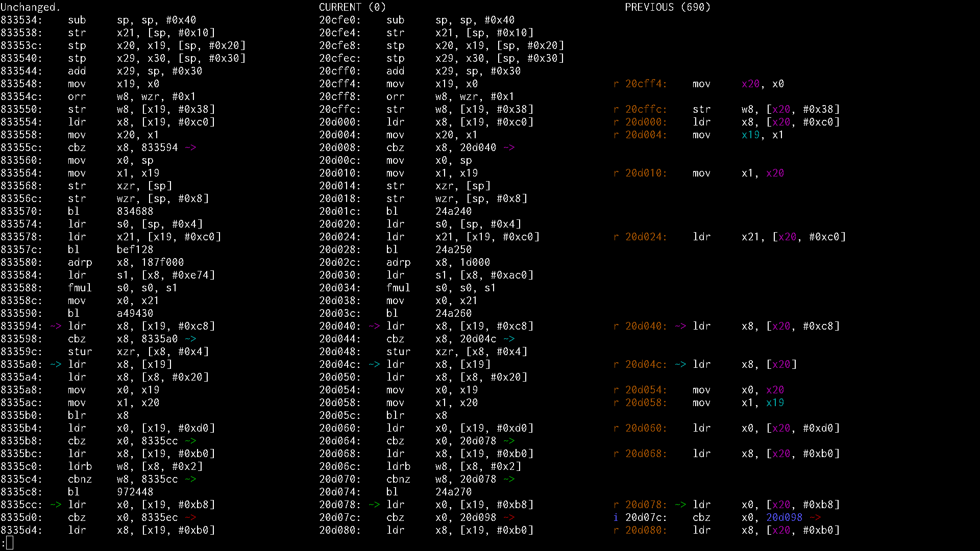Select address 20cfe0 in the current column
This screenshot has width=980, height=551.
[340, 20]
